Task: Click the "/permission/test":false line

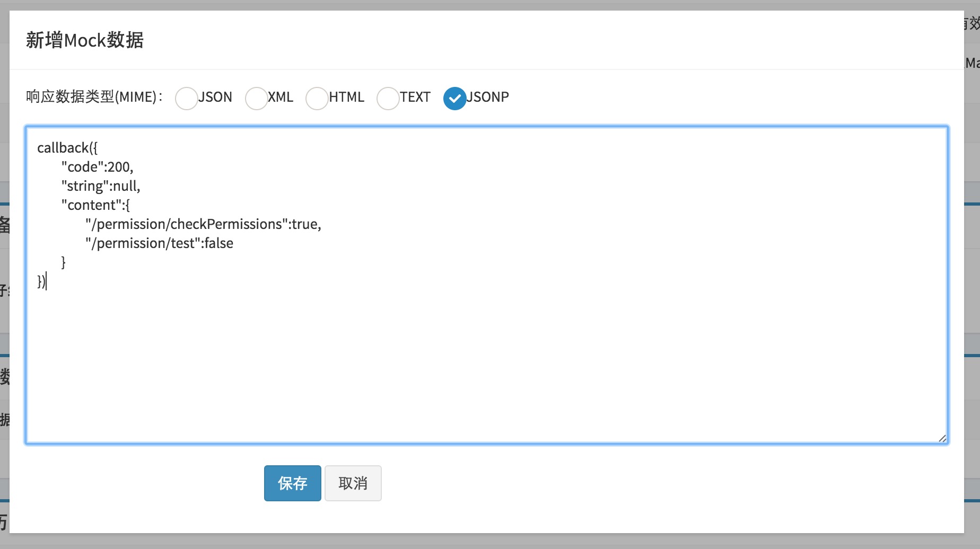Action: [x=159, y=243]
